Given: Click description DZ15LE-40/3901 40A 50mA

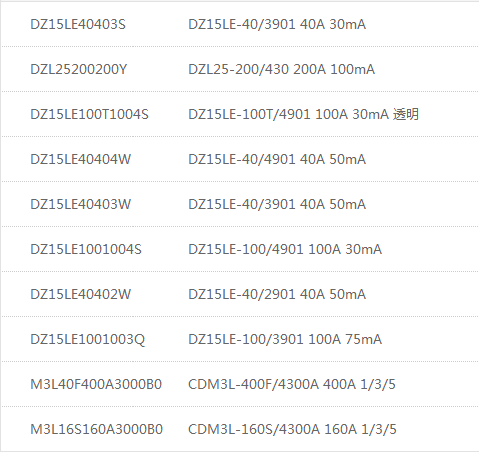Looking at the screenshot, I should pos(277,204).
